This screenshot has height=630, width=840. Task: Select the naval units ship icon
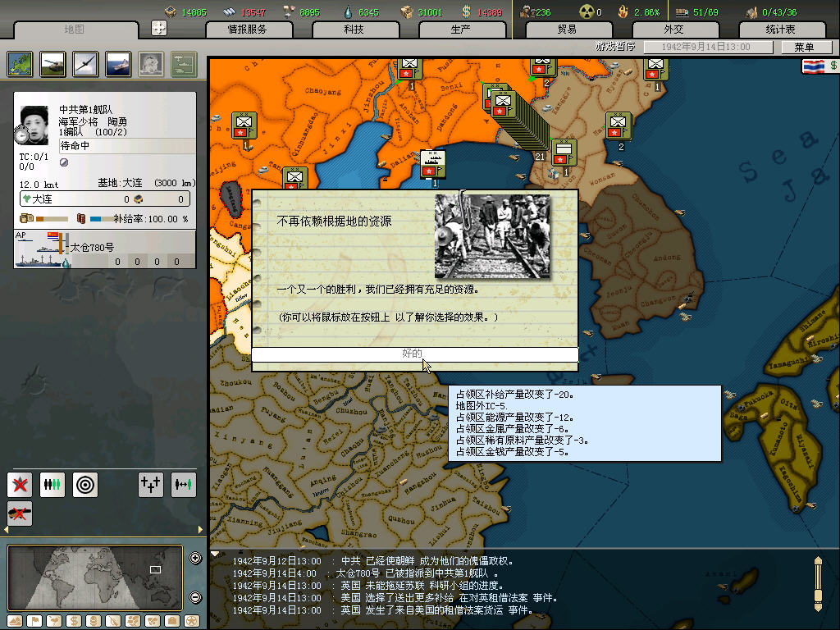118,63
